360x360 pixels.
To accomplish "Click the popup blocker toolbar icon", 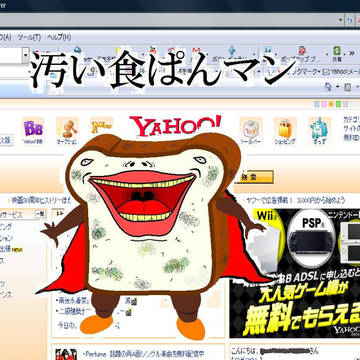I will [x=303, y=51].
